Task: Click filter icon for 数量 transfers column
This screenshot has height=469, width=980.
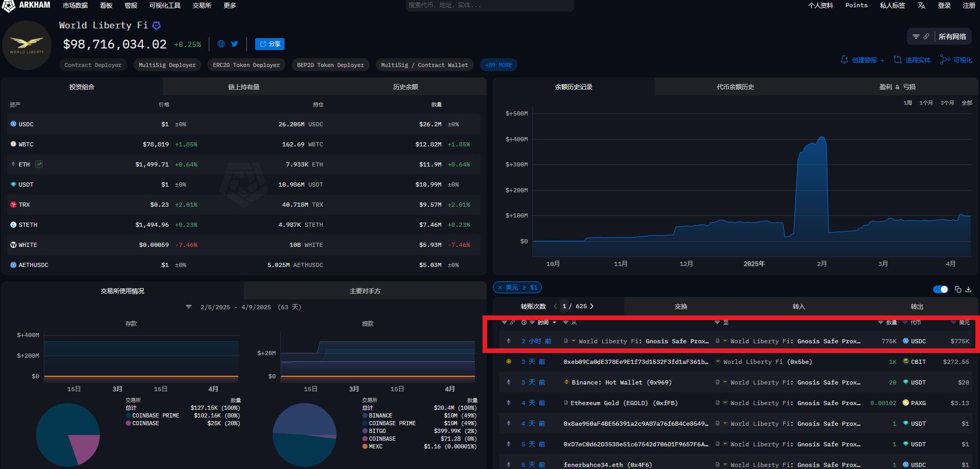Action: click(881, 323)
